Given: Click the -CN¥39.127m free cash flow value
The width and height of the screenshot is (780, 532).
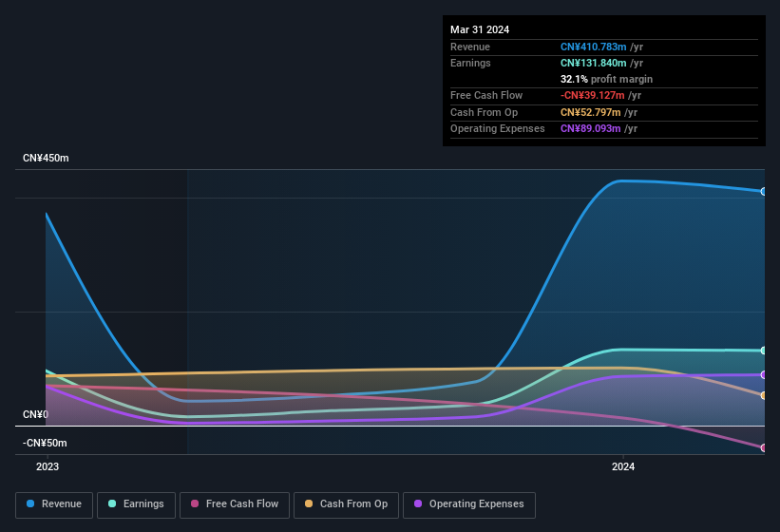Looking at the screenshot, I should [x=592, y=95].
